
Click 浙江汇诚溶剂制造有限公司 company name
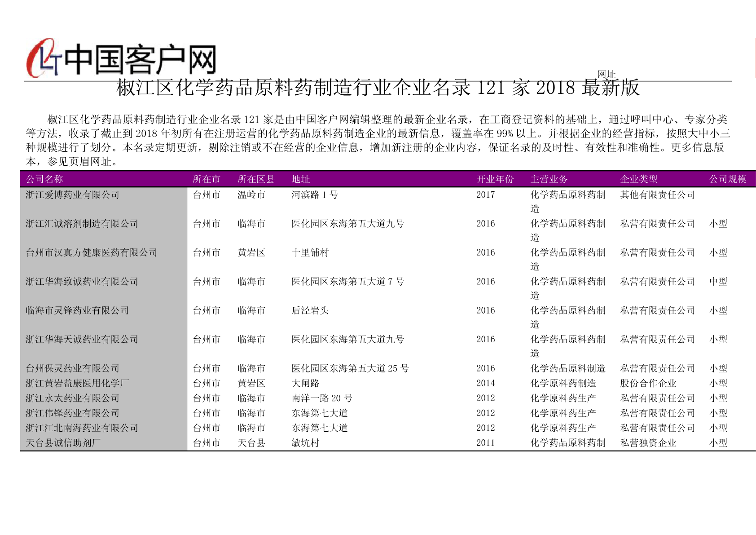tap(82, 224)
